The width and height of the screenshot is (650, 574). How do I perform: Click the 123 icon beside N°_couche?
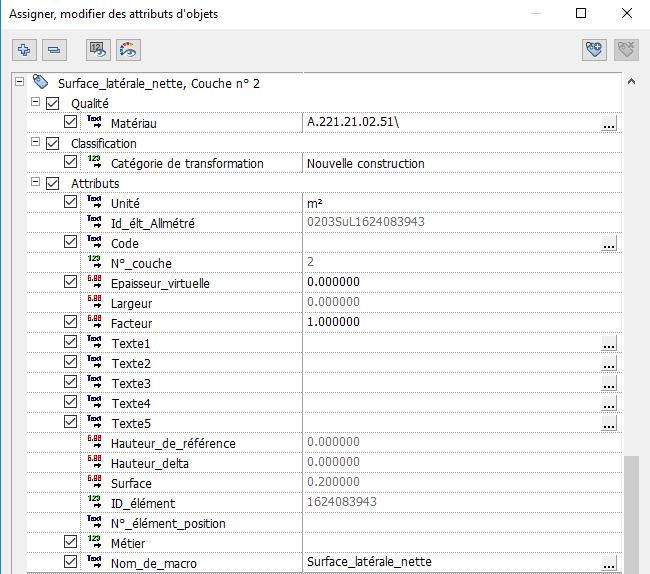95,262
